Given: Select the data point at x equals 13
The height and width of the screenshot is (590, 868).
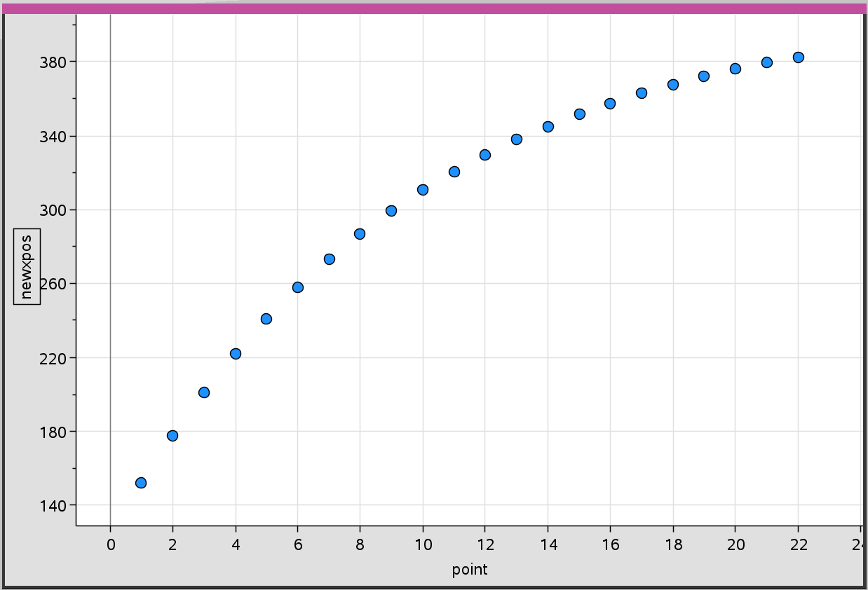Looking at the screenshot, I should tap(517, 139).
